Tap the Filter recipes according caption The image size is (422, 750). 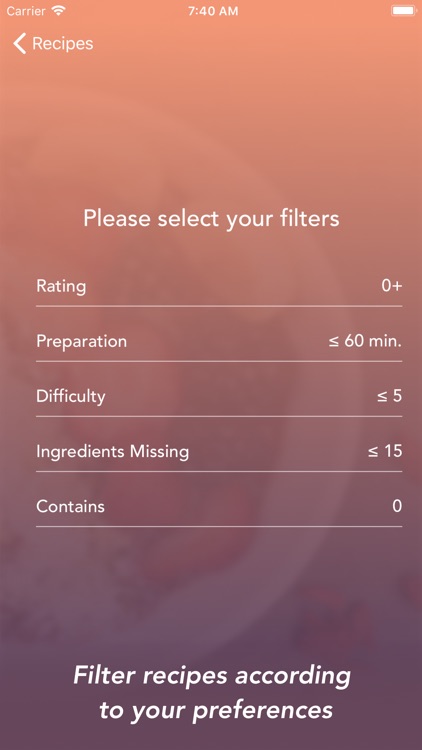click(212, 676)
